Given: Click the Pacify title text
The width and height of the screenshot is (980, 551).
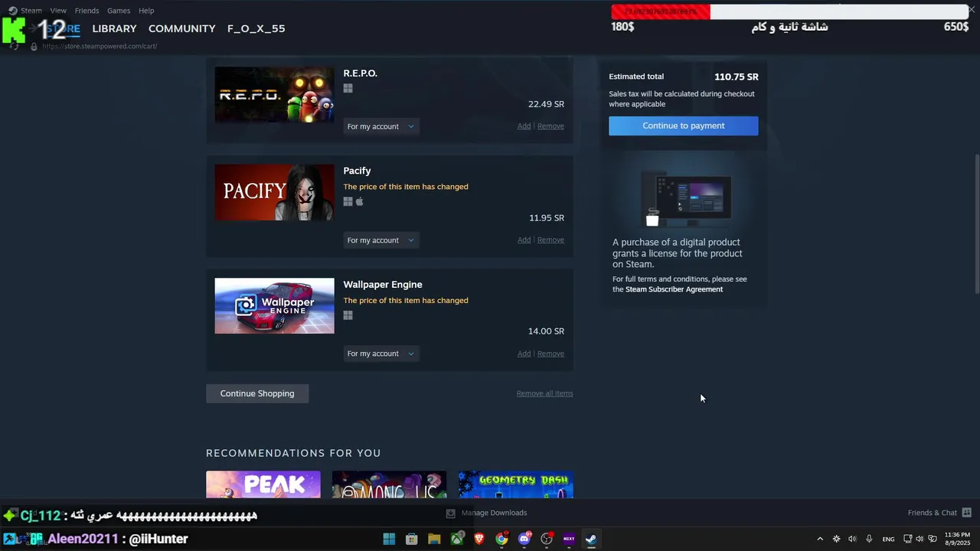Looking at the screenshot, I should pos(357,171).
